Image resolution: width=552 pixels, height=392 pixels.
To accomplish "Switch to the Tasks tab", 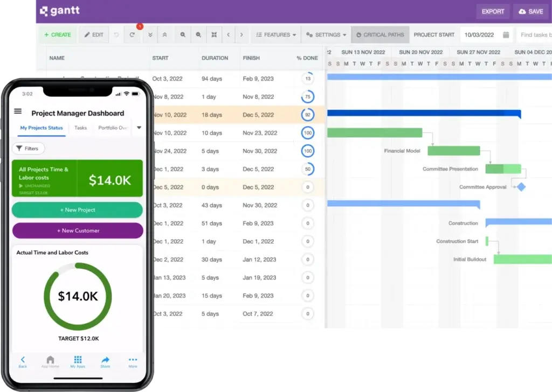I will coord(80,128).
